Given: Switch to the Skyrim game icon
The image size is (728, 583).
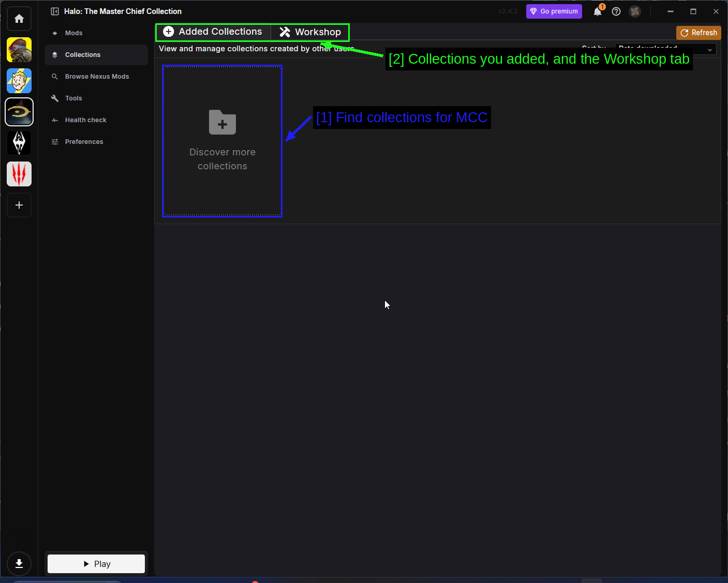Looking at the screenshot, I should tap(19, 143).
